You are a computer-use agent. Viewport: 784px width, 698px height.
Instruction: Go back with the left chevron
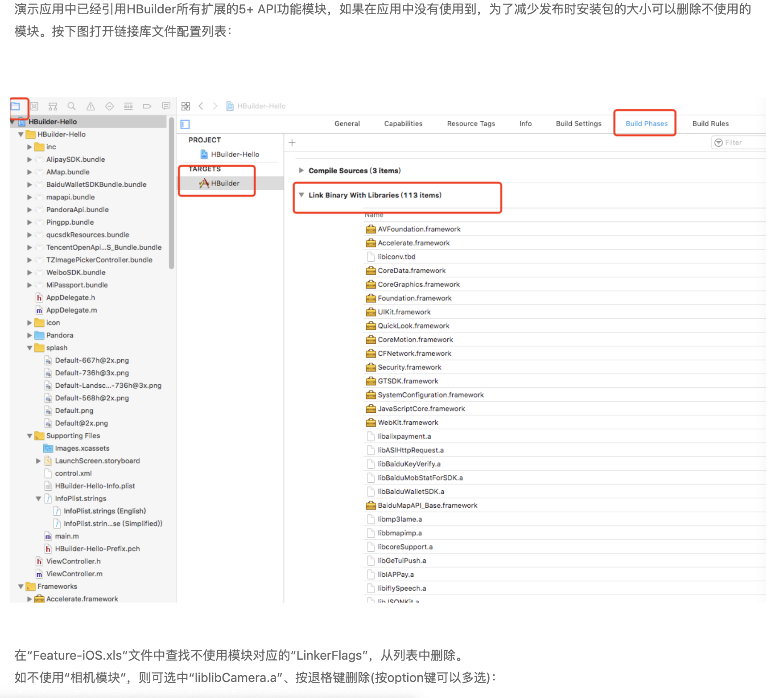click(201, 106)
